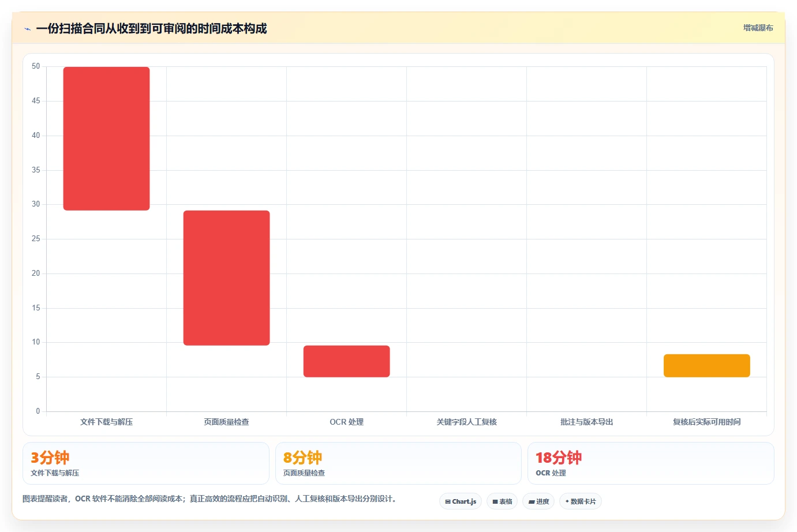Select the red OCR 处理 waterfall bar
Viewport: 797px width, 532px height.
[x=347, y=361]
